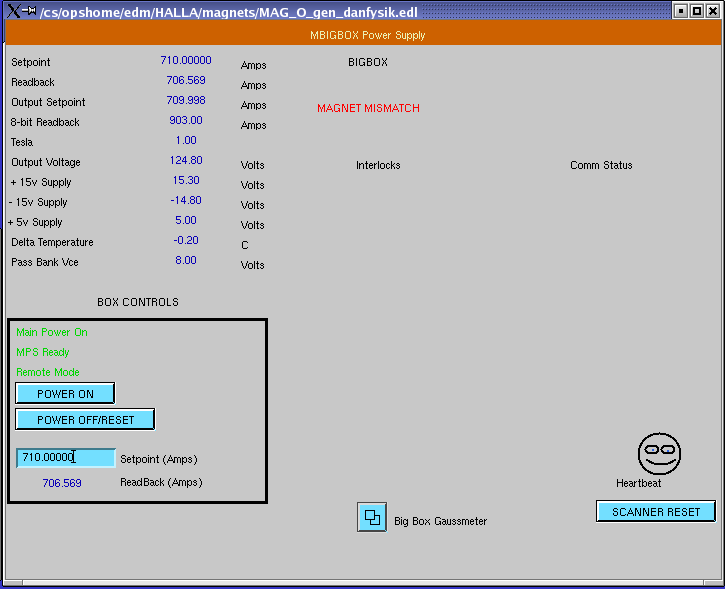The image size is (725, 589).
Task: Click the Tesla label
Action: pyautogui.click(x=22, y=142)
